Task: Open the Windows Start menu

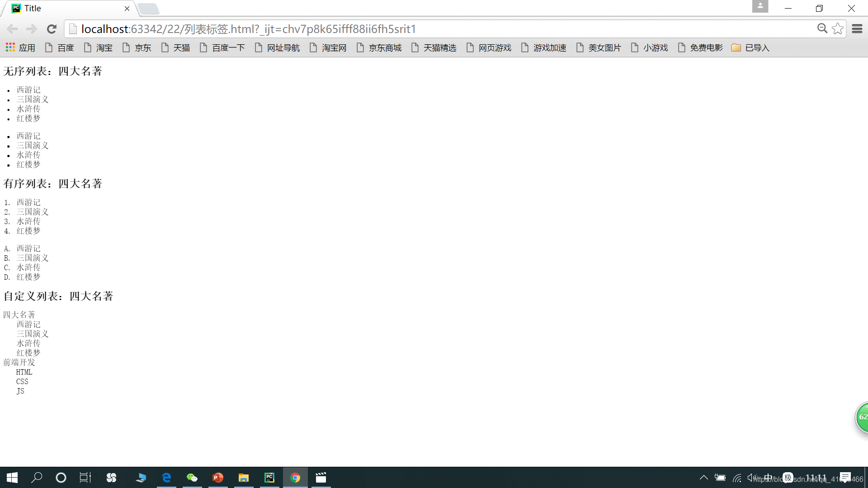Action: (12, 478)
